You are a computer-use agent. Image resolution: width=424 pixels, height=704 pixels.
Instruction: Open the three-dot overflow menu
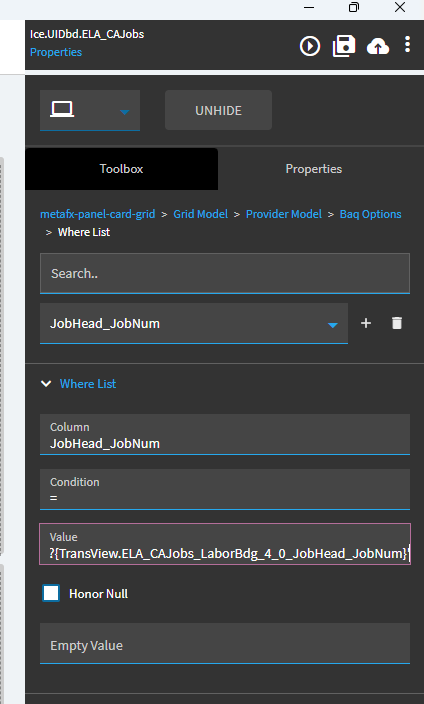[407, 44]
